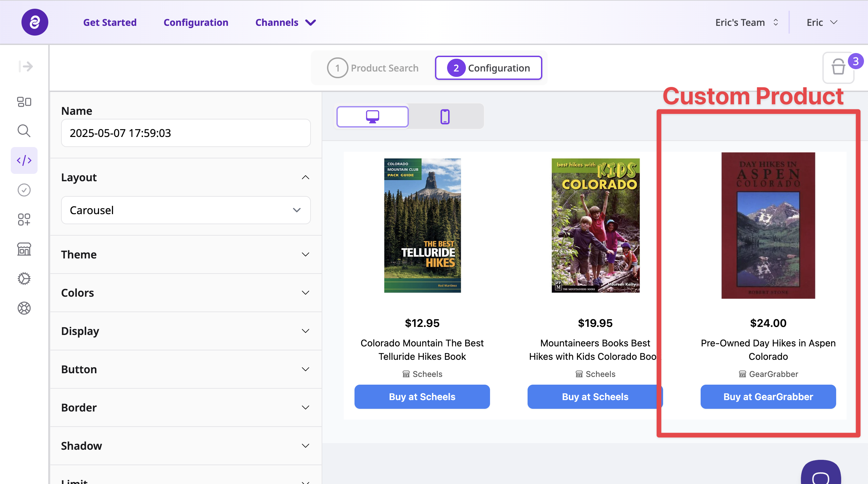Open the dashboard icon in sidebar

click(24, 102)
